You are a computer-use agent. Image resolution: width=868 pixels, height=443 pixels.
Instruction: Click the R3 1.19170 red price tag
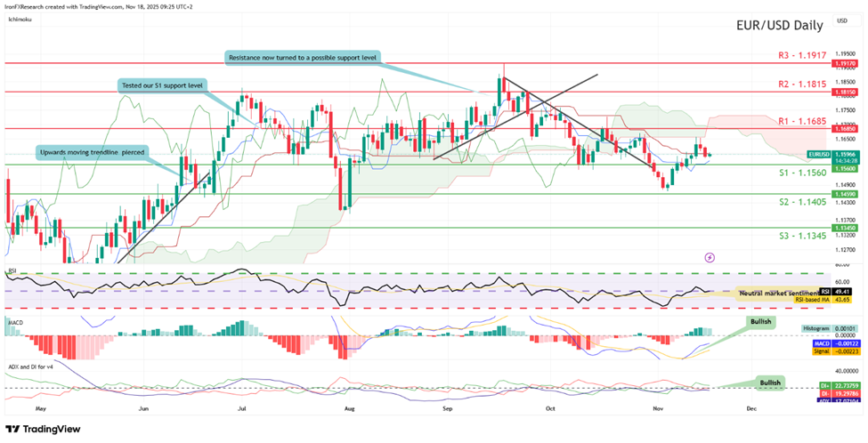[x=844, y=63]
